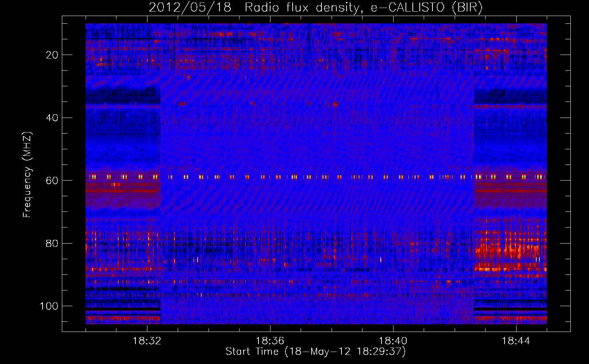
Task: Click the 'Frequency (MHZ)' y-axis label
Action: click(x=27, y=174)
